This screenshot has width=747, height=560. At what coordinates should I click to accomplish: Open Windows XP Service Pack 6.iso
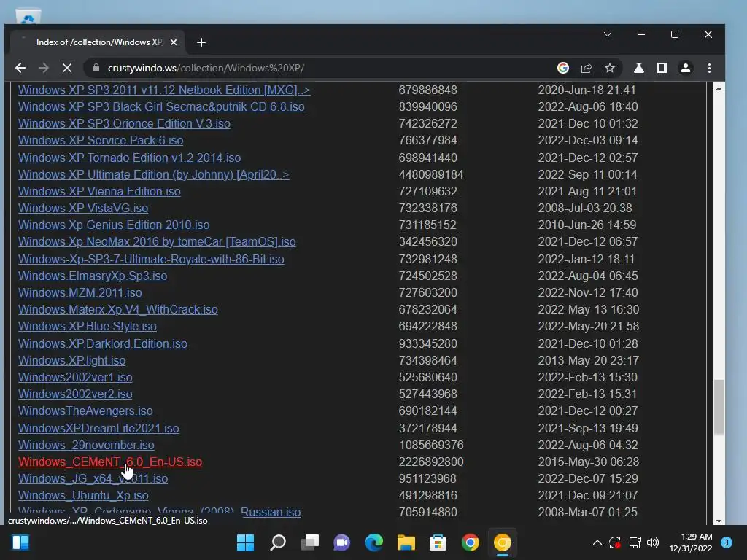[x=101, y=141]
